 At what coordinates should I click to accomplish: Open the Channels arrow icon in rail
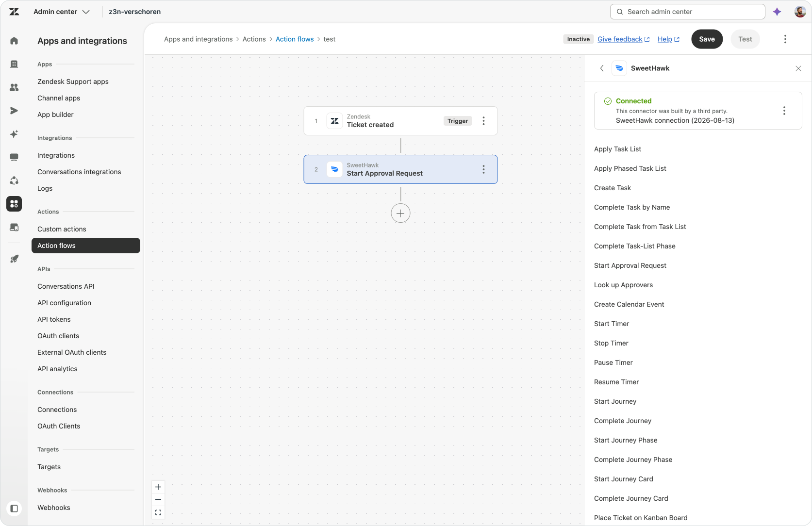[14, 111]
